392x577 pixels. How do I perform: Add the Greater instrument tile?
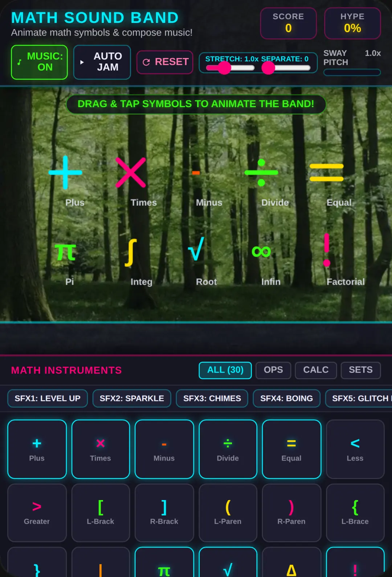coord(37,513)
